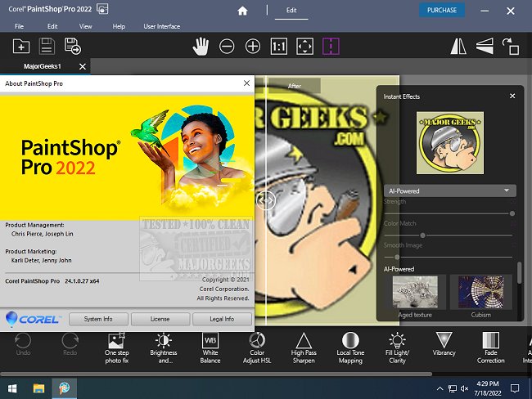Viewport: 532px width, 399px height.
Task: Click the Strength slider handle
Action: click(x=512, y=213)
